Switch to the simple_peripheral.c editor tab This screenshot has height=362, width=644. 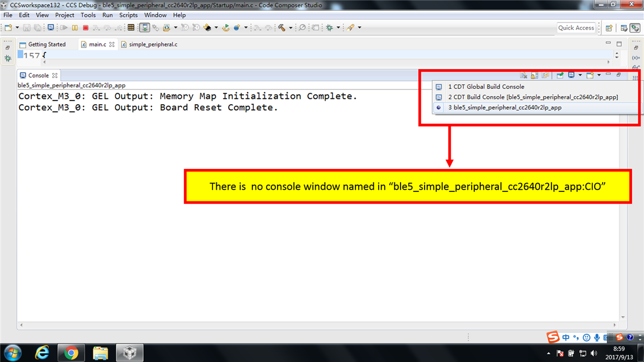[x=149, y=44]
